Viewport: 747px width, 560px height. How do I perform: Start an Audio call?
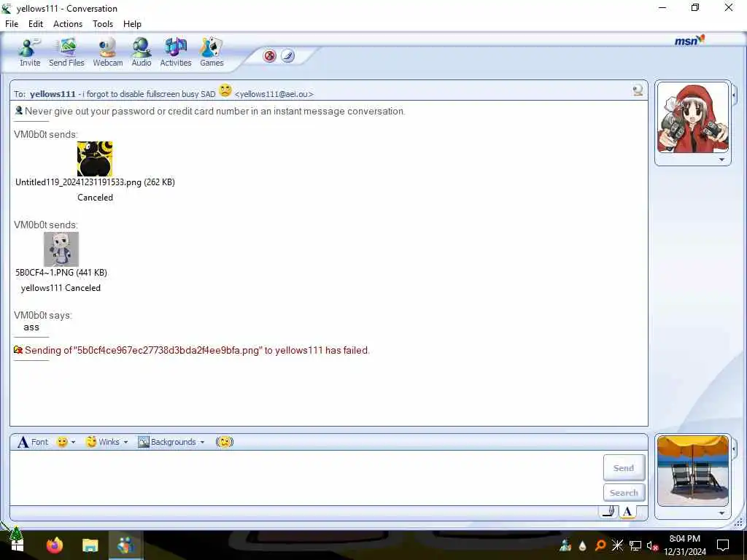(x=142, y=52)
